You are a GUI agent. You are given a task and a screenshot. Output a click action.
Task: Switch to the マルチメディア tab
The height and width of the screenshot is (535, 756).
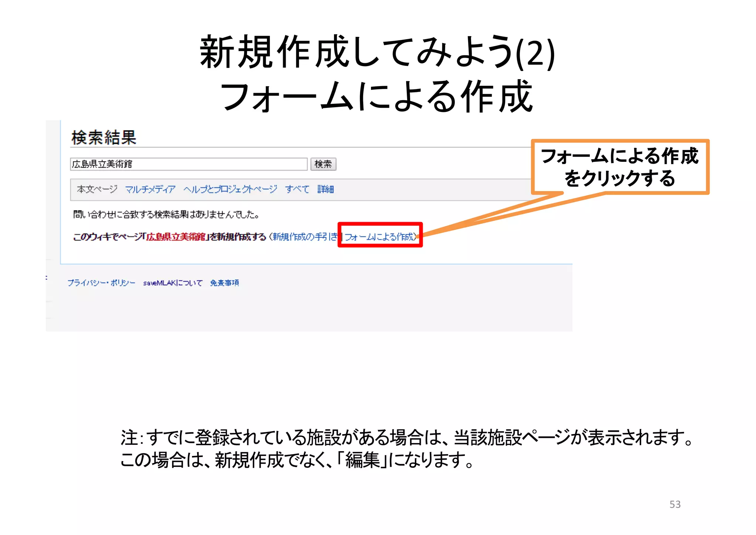(150, 190)
